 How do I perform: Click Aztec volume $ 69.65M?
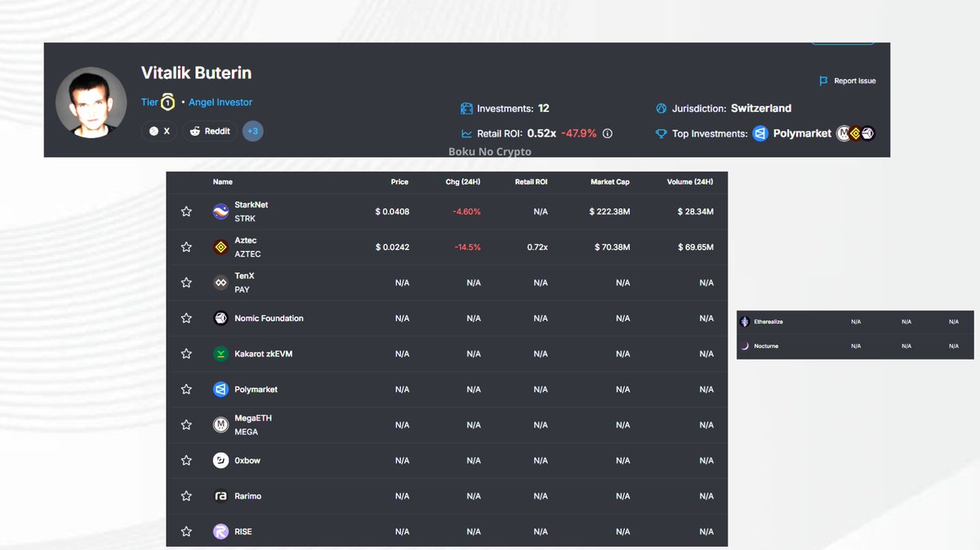(695, 247)
